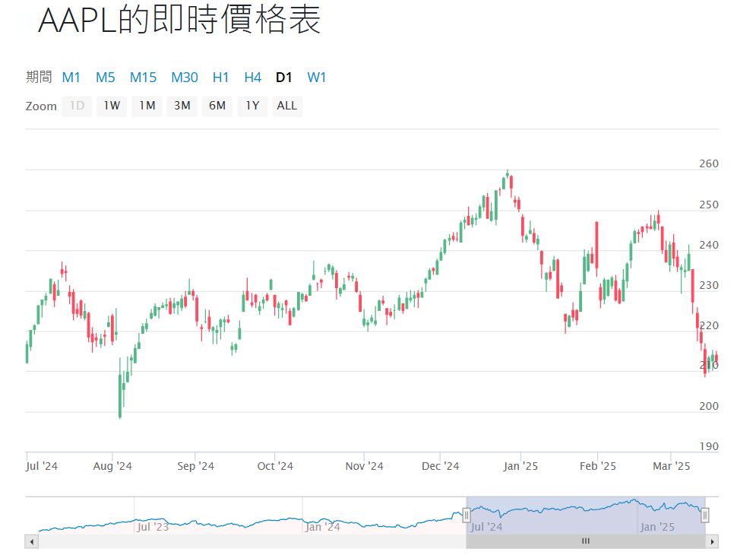Show ALL chart data
The width and height of the screenshot is (756, 555).
coord(287,106)
